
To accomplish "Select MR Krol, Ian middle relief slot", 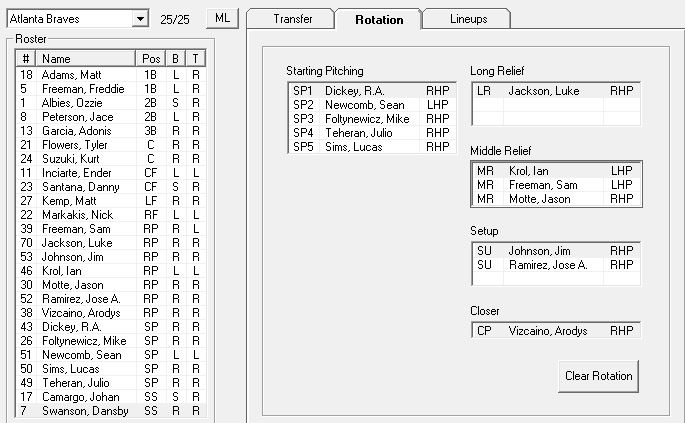I will click(x=556, y=170).
